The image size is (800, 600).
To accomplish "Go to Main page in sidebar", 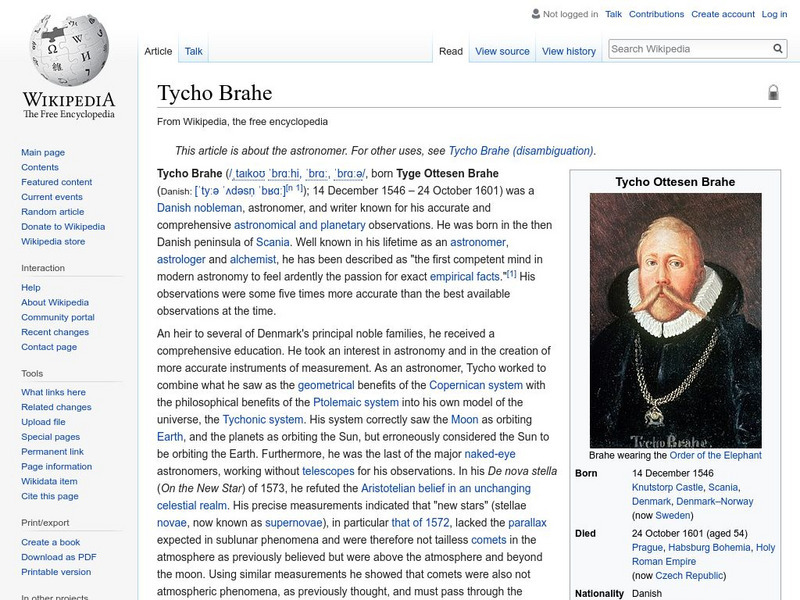I will tap(43, 152).
